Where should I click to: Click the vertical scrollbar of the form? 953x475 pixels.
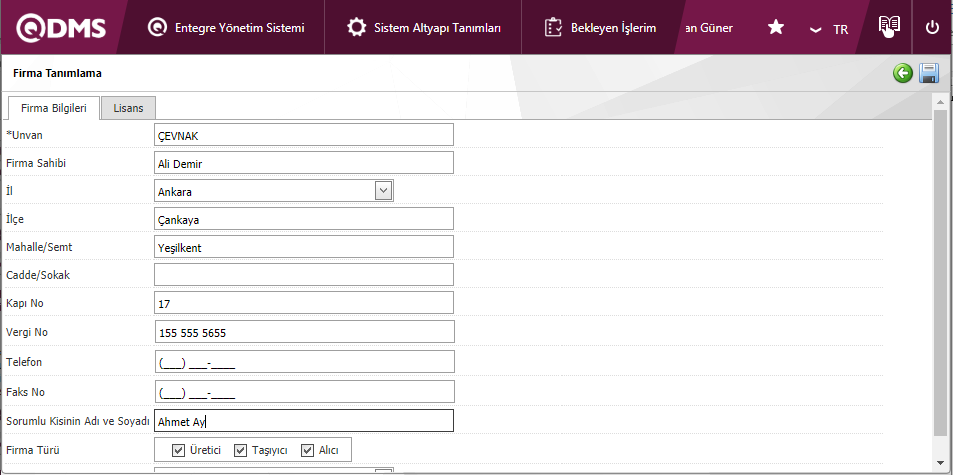tap(941, 273)
